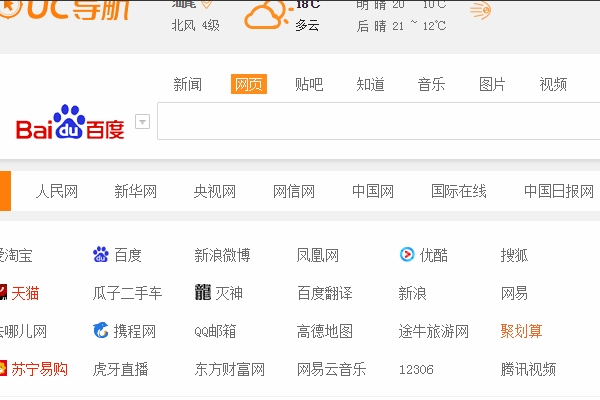Switch to the 贴吧 search tab
The width and height of the screenshot is (600, 400).
309,84
